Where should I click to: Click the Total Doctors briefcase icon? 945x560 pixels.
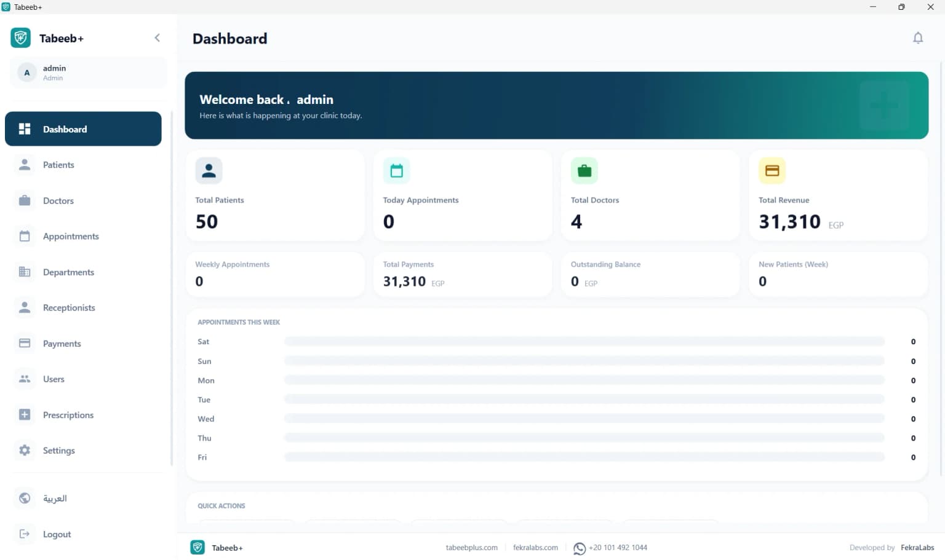[584, 171]
